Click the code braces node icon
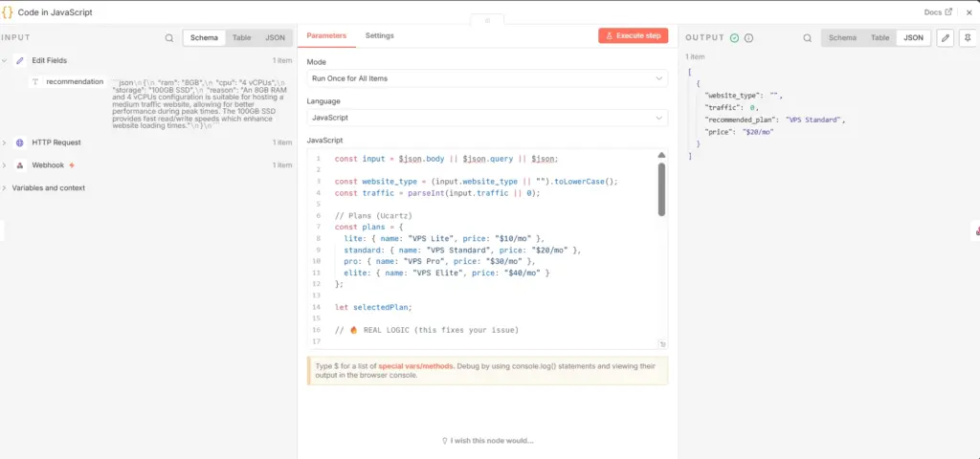This screenshot has width=980, height=459. (8, 11)
